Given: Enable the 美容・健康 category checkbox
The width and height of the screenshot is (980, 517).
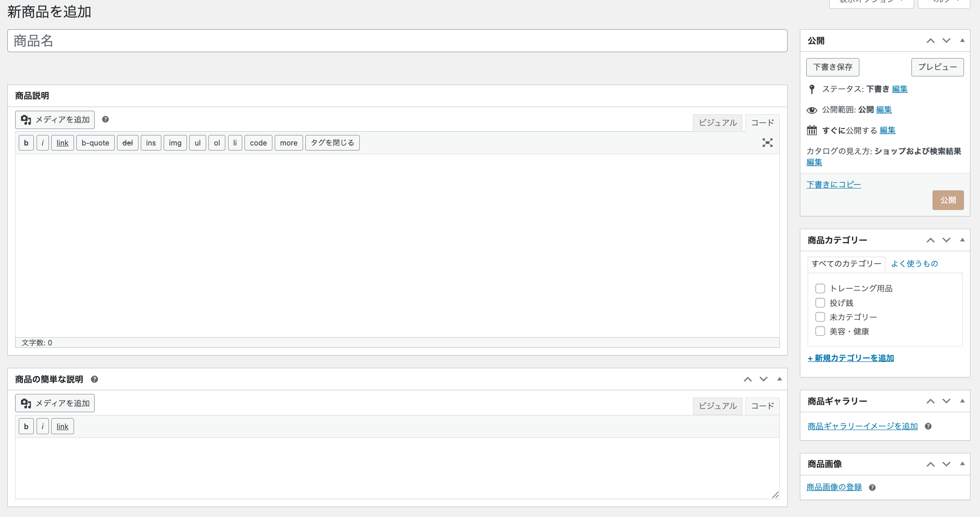Looking at the screenshot, I should pyautogui.click(x=820, y=331).
